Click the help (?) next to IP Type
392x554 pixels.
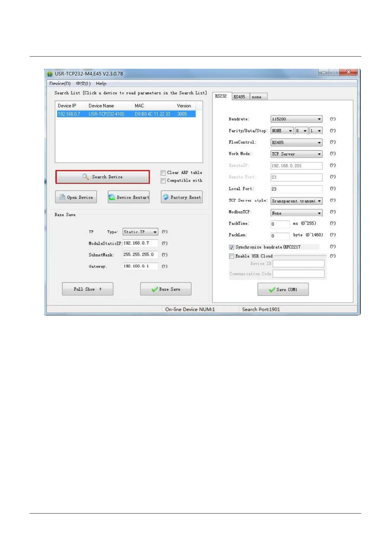pos(165,232)
